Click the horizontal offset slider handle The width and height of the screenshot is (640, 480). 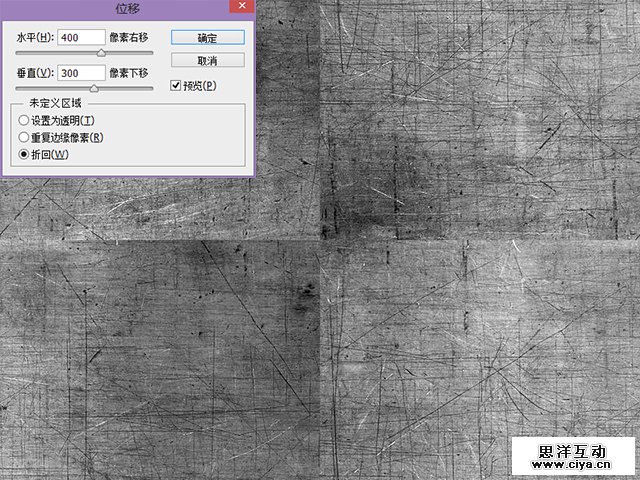101,53
